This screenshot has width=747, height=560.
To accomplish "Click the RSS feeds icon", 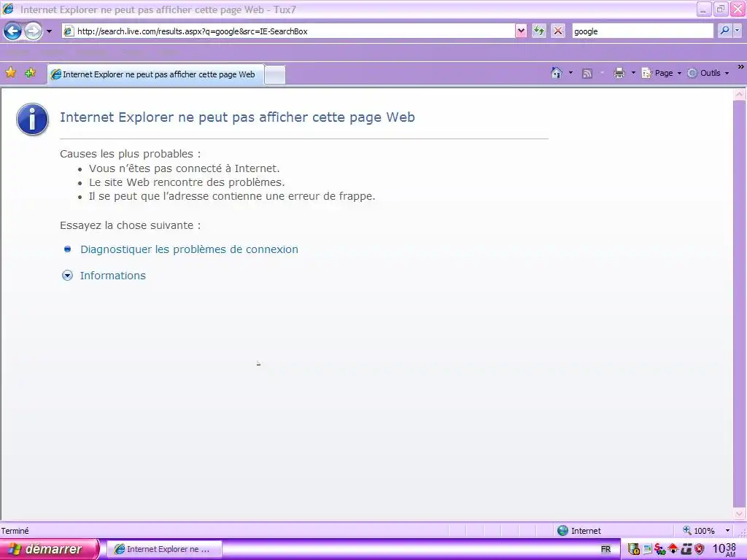I will click(587, 74).
